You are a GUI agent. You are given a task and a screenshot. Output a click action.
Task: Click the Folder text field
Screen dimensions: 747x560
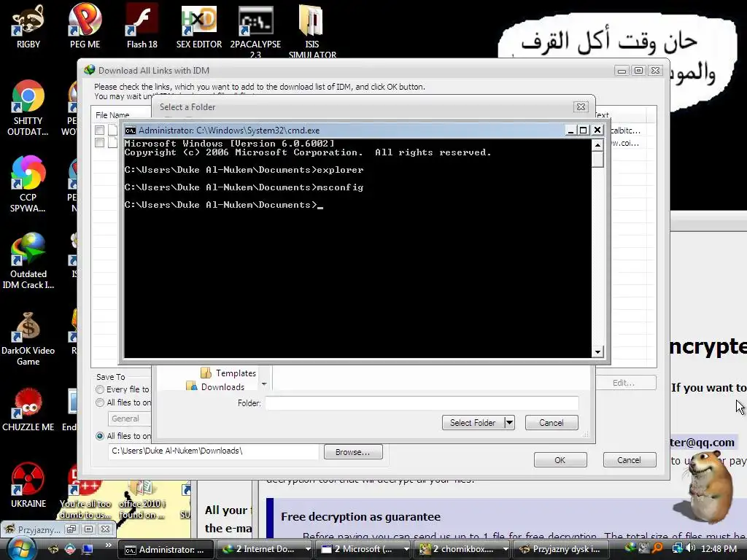422,403
